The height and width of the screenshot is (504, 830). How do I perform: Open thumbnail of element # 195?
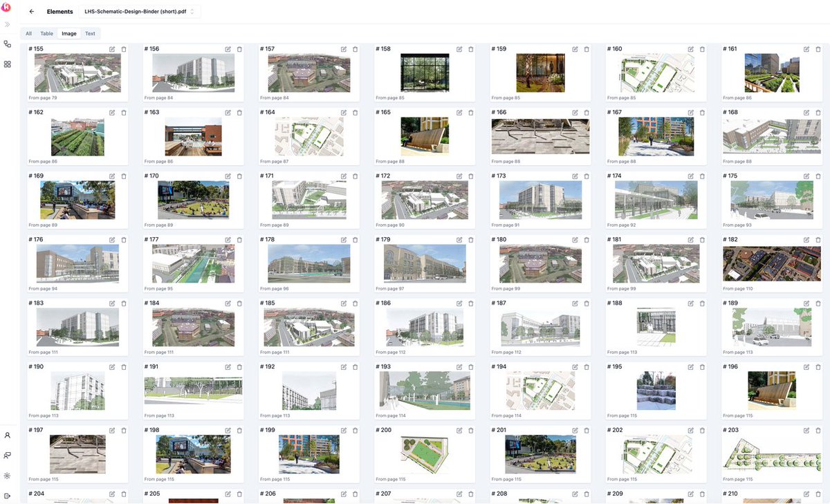pos(656,391)
